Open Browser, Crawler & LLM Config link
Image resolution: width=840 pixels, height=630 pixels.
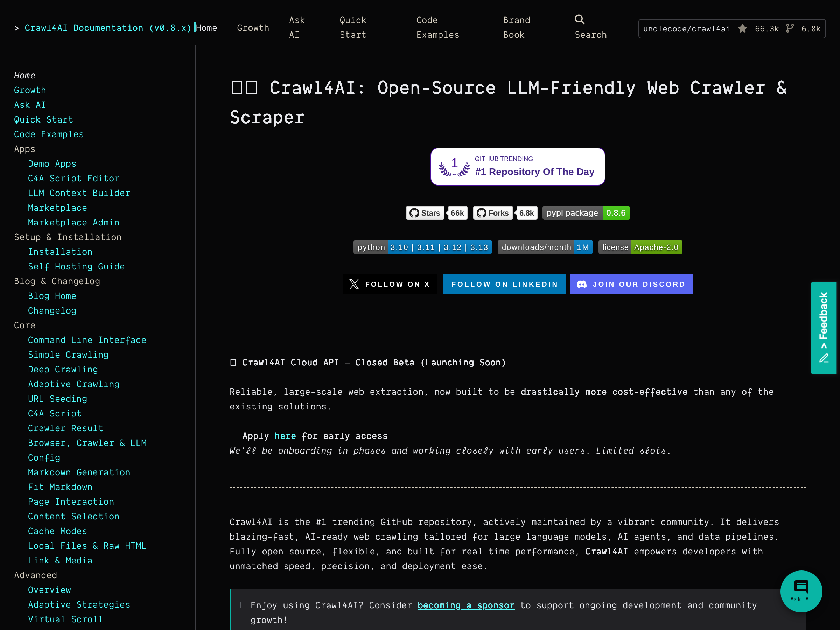click(x=87, y=450)
